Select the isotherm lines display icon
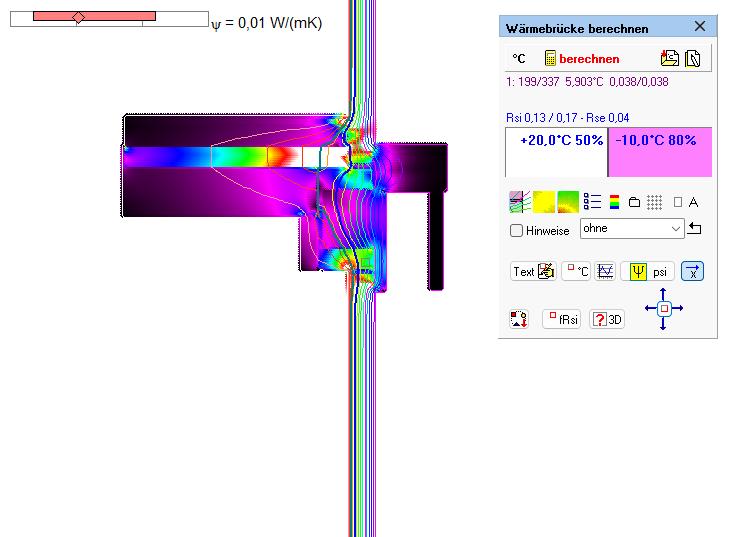 [520, 202]
